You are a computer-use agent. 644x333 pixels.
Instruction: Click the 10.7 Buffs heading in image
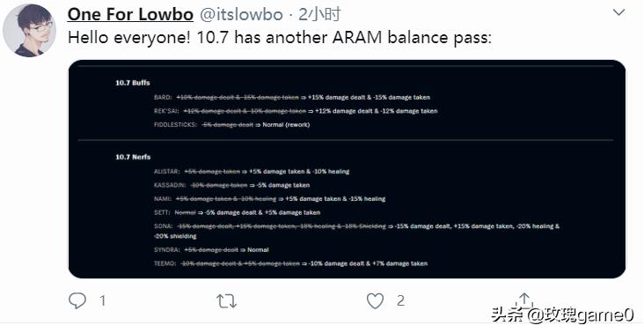pyautogui.click(x=133, y=83)
